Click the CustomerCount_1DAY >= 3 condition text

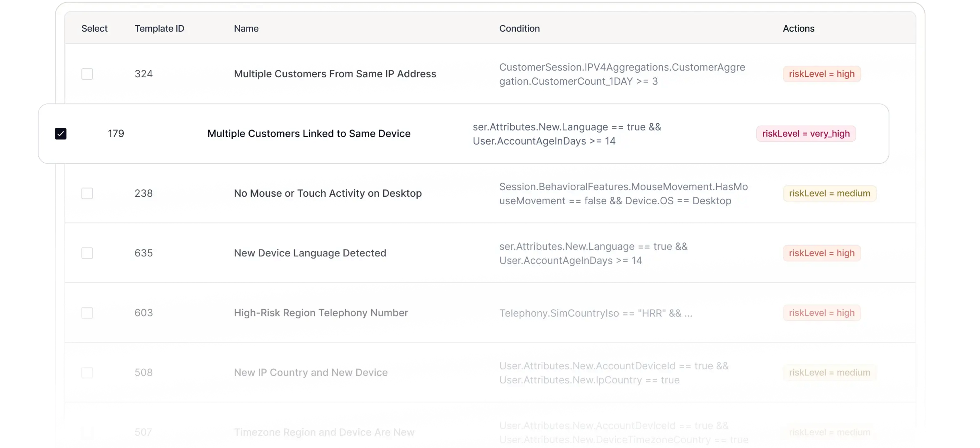tap(622, 74)
